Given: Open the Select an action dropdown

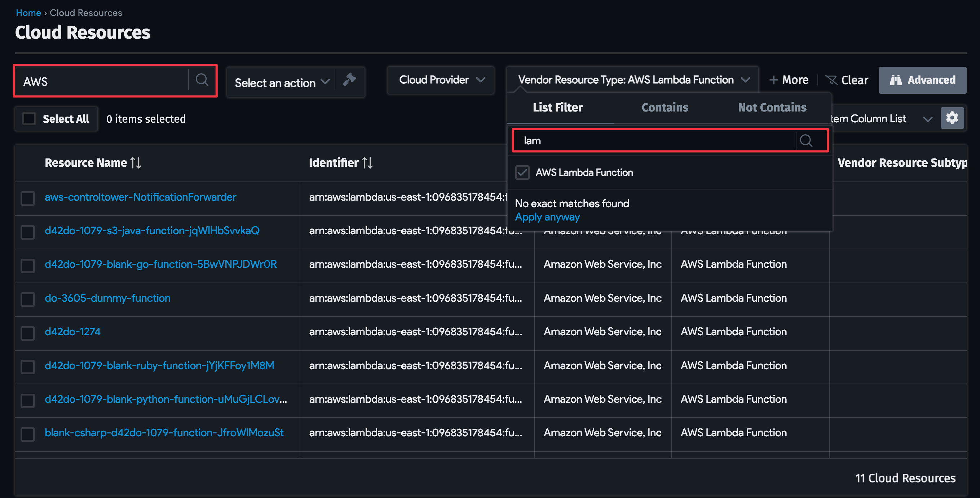Looking at the screenshot, I should click(281, 82).
